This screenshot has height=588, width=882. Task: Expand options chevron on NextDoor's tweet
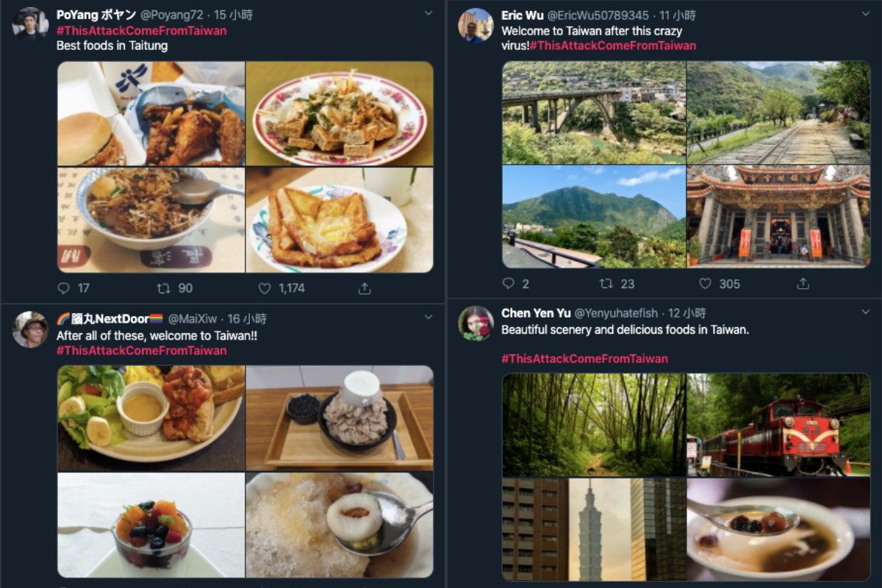(x=429, y=318)
